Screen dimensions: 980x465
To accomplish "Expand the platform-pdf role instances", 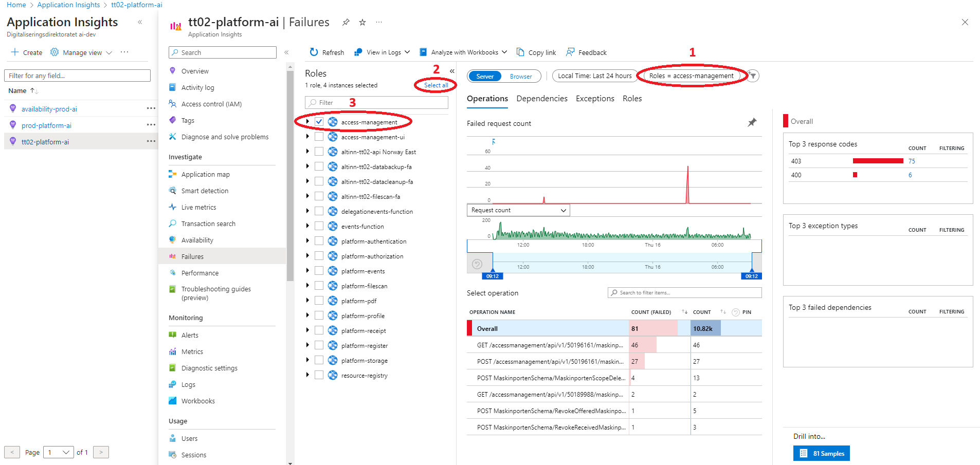I will 307,301.
